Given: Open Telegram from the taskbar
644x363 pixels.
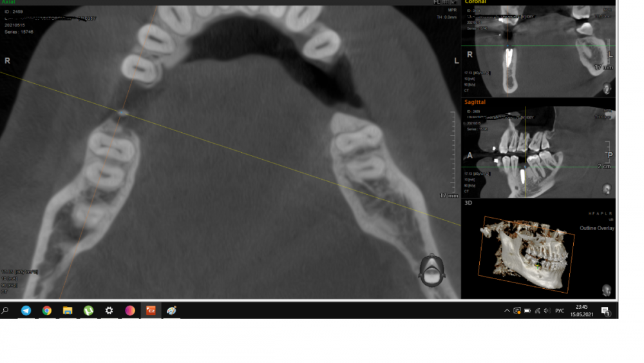Looking at the screenshot, I should pos(26,311).
